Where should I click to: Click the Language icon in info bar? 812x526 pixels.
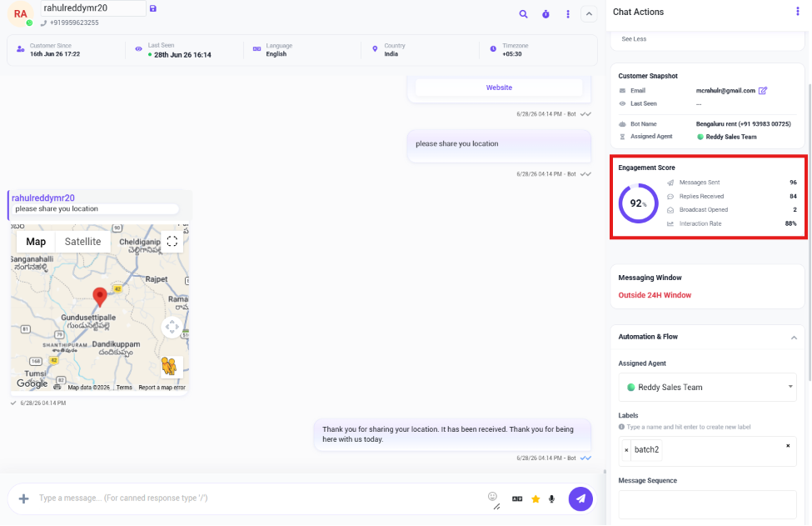click(257, 48)
